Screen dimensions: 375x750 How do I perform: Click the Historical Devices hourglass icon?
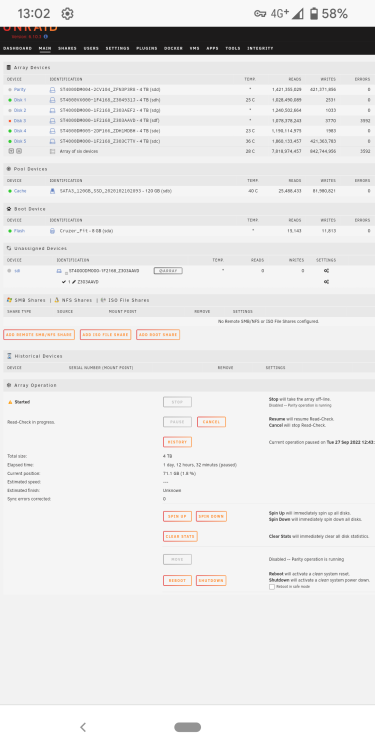click(x=9, y=356)
